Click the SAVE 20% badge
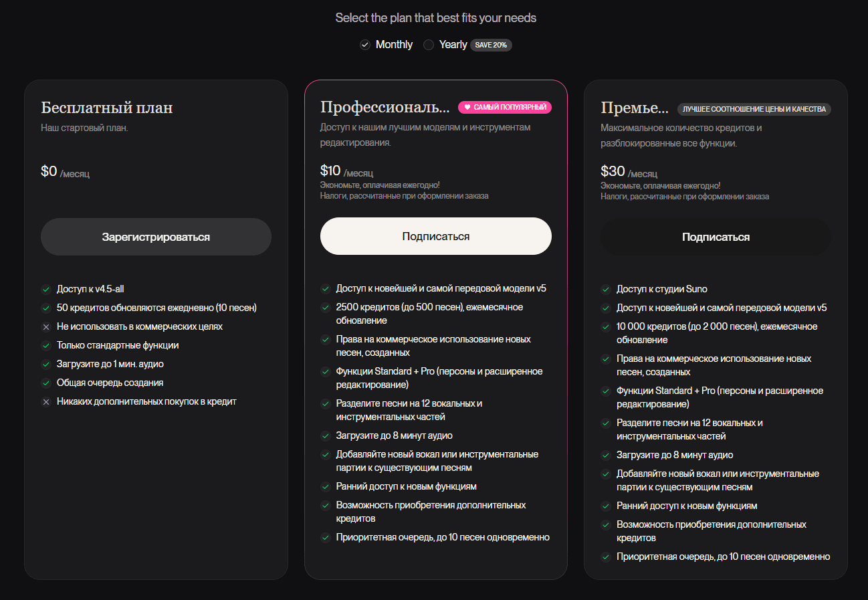Image resolution: width=868 pixels, height=600 pixels. 491,45
